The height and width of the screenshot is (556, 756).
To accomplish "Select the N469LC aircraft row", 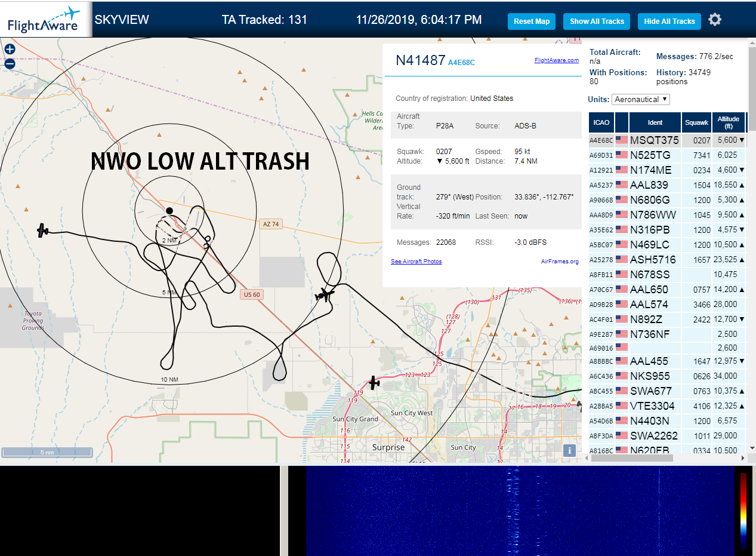I will pyautogui.click(x=667, y=245).
